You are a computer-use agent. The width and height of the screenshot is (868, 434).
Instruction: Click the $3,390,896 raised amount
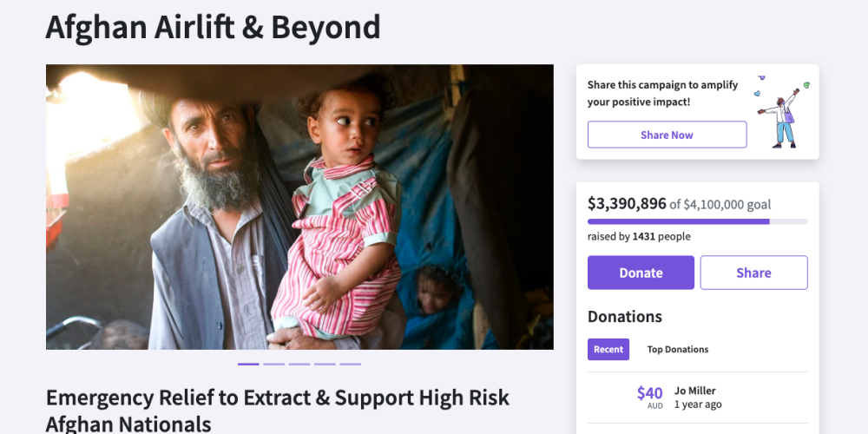(627, 204)
